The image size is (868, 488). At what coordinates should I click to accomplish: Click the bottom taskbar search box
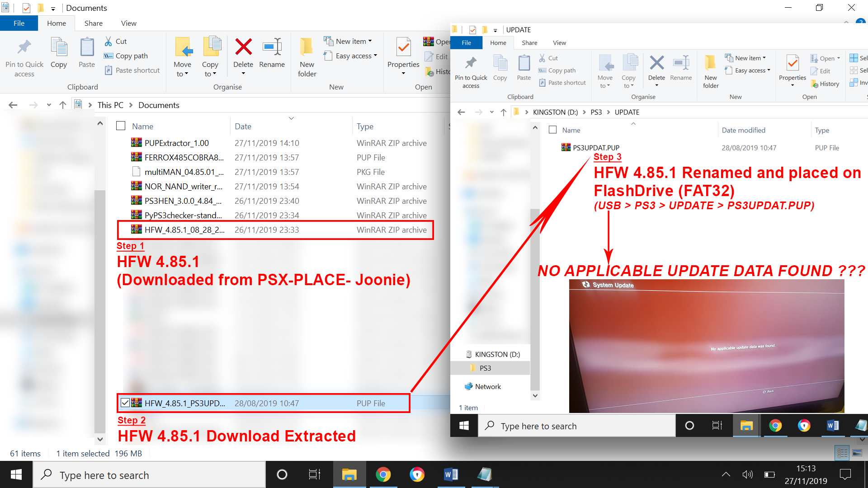pyautogui.click(x=149, y=474)
